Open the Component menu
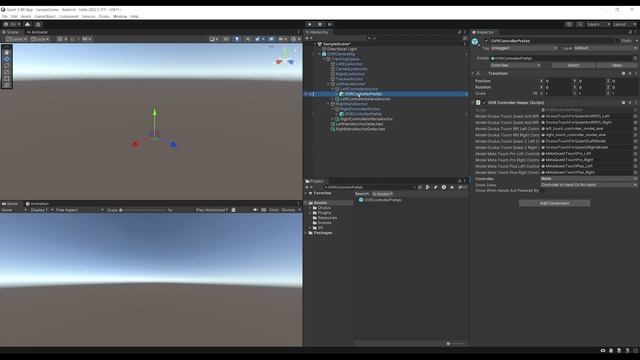This screenshot has width=640, height=360. [69, 16]
